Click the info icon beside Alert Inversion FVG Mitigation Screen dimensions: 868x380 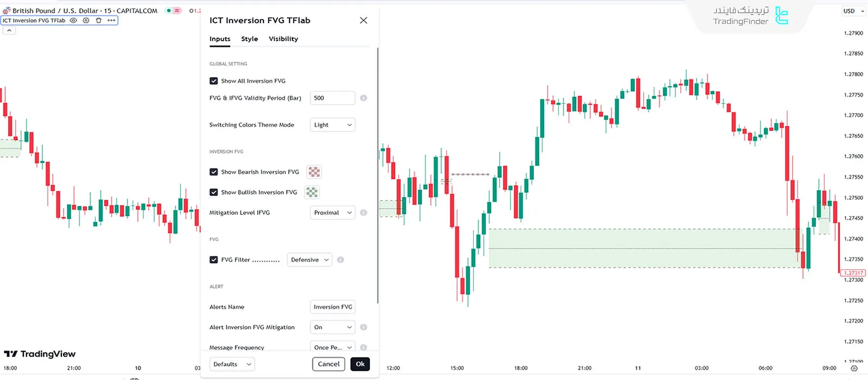click(x=363, y=327)
